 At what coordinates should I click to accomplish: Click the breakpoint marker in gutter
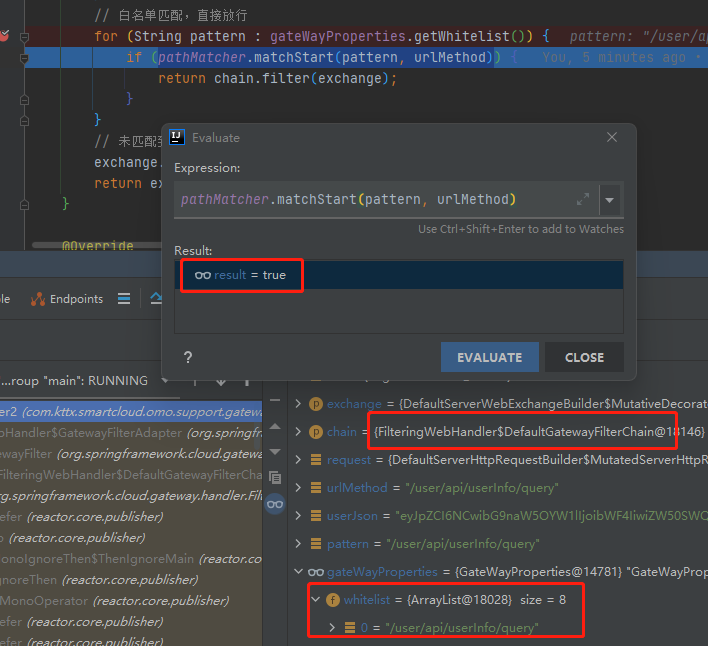click(5, 36)
